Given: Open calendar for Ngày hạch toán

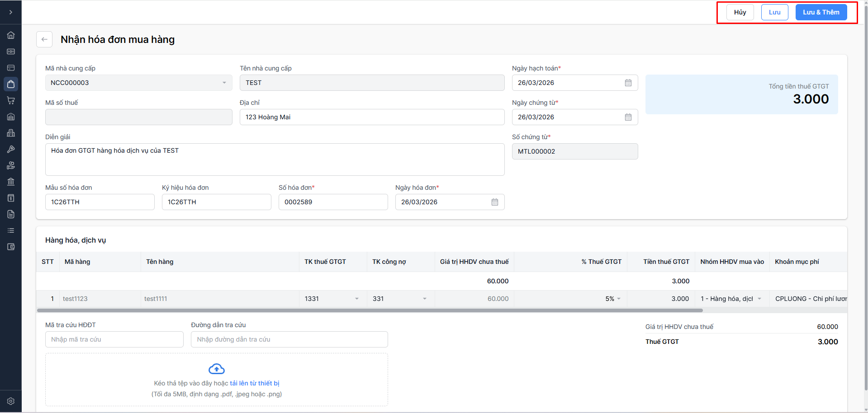Looking at the screenshot, I should [x=628, y=83].
